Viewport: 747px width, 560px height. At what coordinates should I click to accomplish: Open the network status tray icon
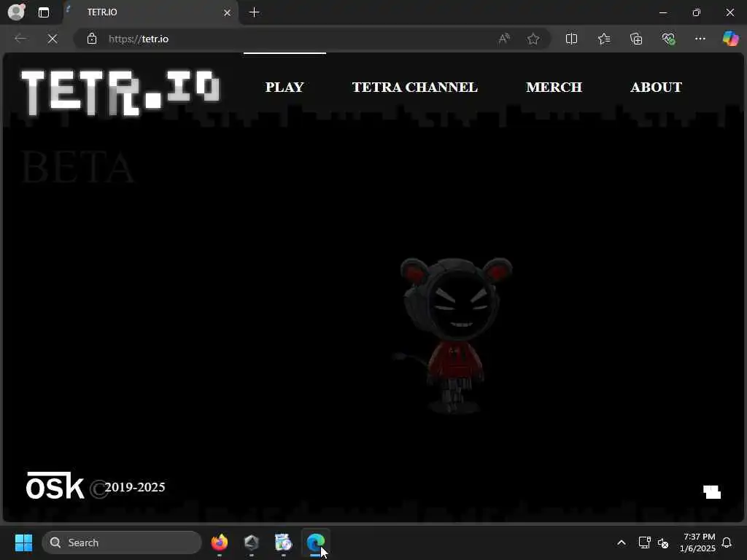tap(644, 542)
